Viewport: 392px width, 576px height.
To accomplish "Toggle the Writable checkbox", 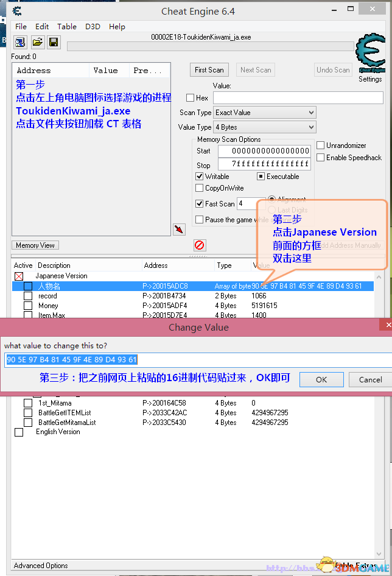I will 200,177.
